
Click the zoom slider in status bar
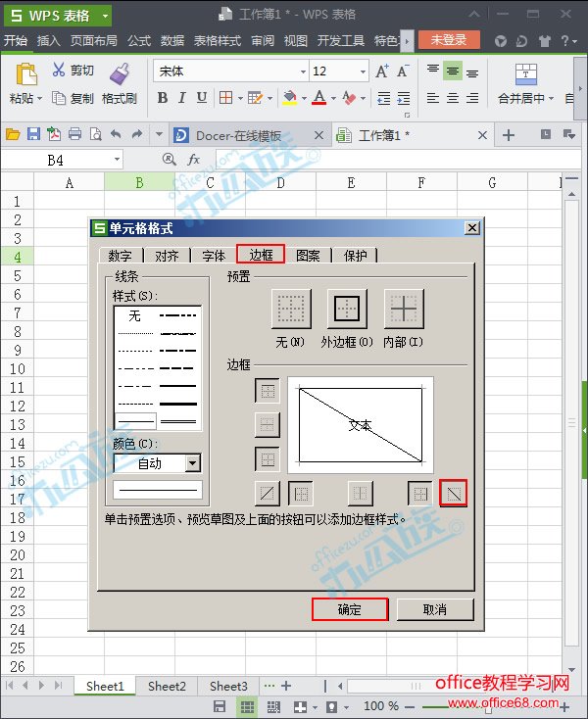(x=488, y=707)
